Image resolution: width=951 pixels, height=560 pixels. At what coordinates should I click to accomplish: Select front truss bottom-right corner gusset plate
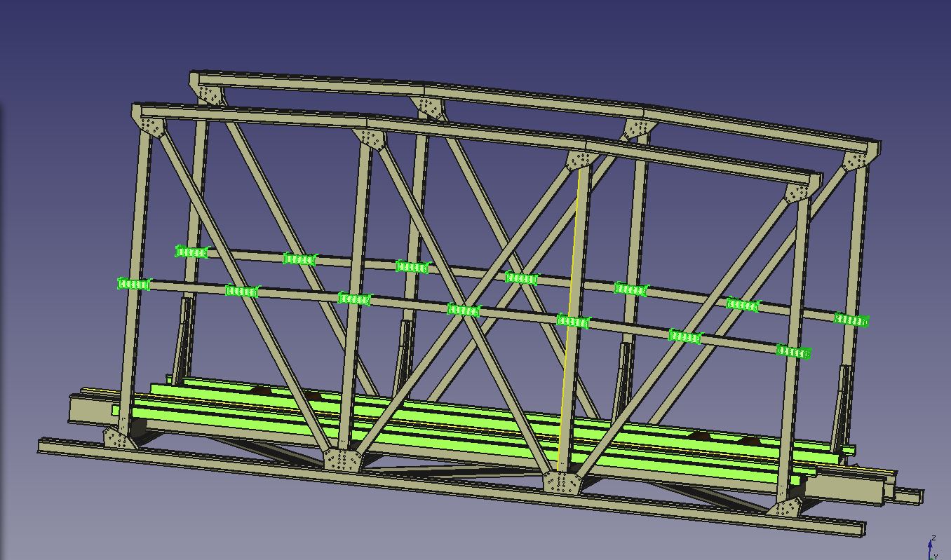click(x=786, y=507)
